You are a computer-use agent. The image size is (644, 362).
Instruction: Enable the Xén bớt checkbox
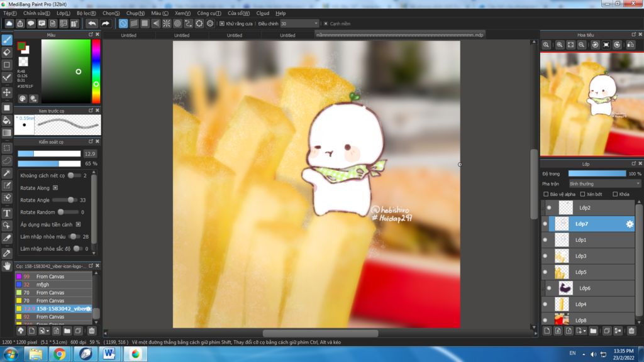[582, 194]
